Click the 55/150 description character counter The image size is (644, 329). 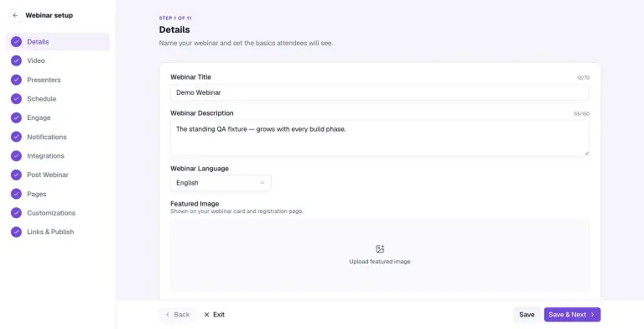tap(582, 114)
